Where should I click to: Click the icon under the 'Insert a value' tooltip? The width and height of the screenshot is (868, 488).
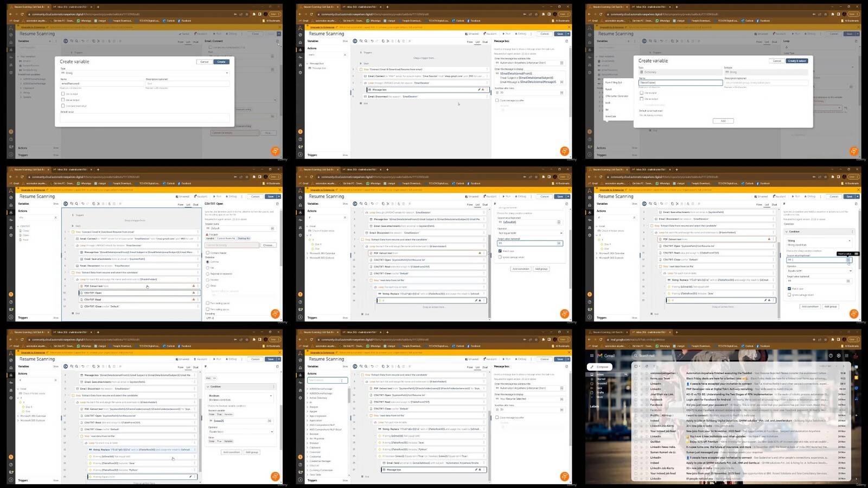848,259
